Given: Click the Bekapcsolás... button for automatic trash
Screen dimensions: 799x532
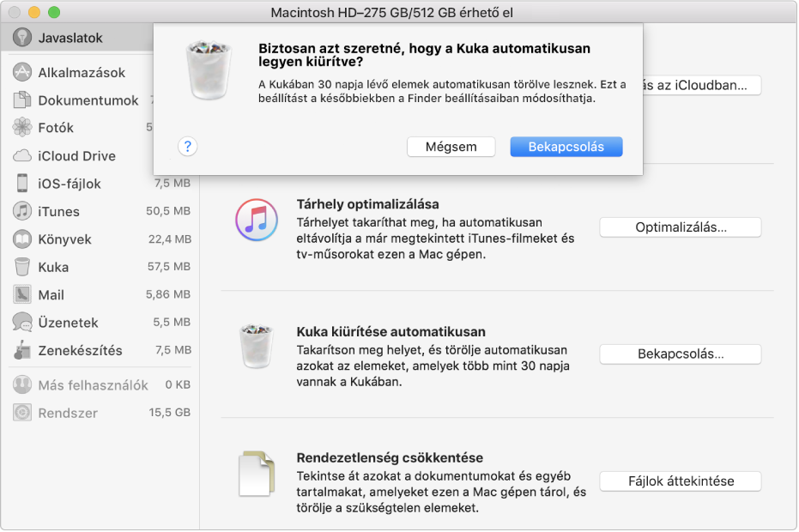Looking at the screenshot, I should tap(681, 354).
